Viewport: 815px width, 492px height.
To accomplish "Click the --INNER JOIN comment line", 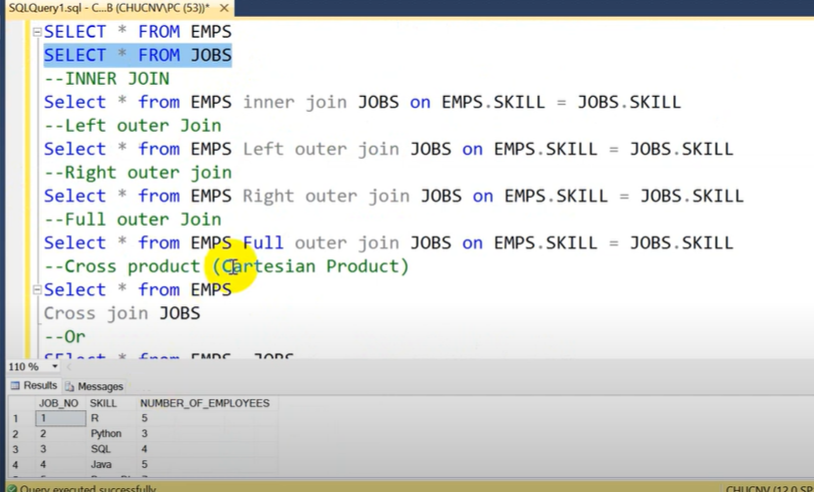I will tap(106, 79).
